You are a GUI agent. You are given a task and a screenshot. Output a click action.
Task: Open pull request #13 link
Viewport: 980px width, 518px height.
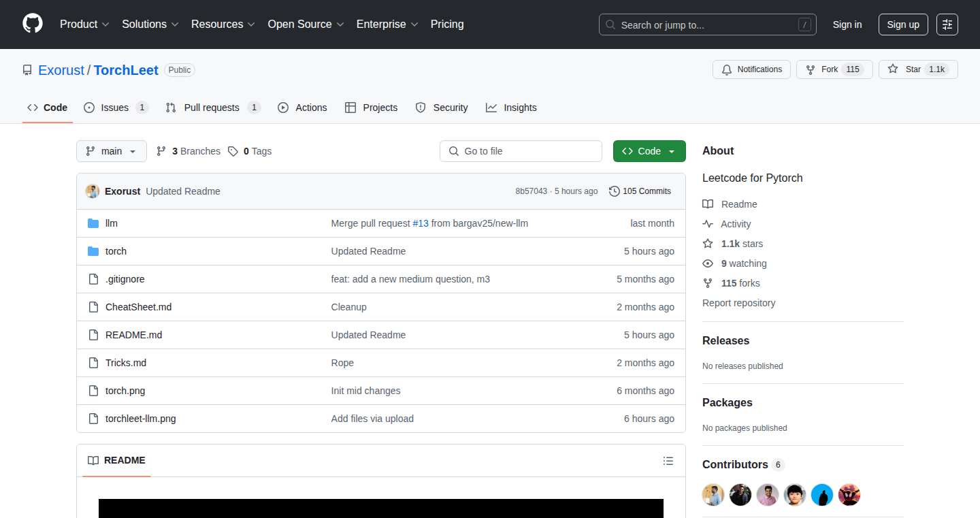pyautogui.click(x=421, y=223)
